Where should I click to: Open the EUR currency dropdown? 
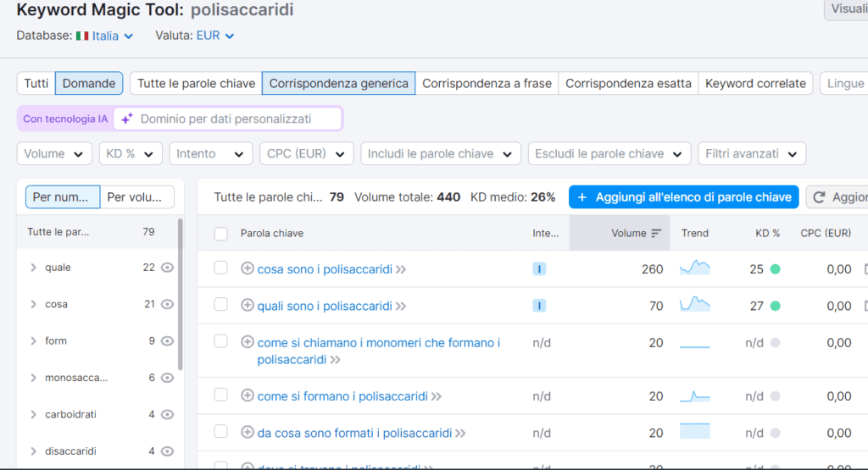click(215, 36)
